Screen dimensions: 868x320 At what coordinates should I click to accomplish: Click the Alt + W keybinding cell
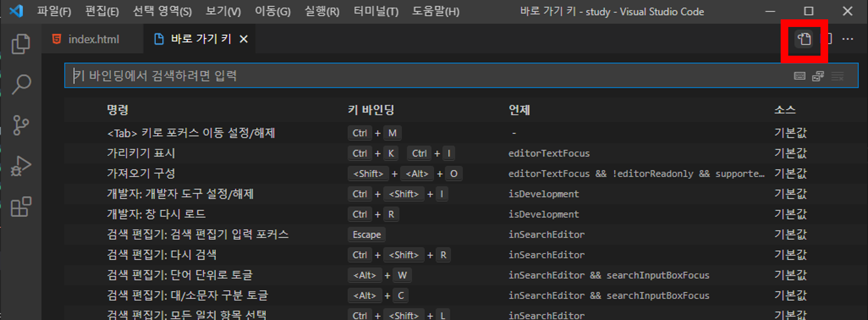click(379, 275)
